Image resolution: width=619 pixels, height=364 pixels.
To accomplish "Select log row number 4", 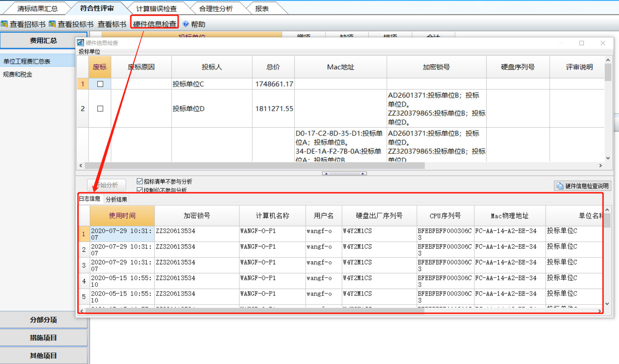I will tap(84, 281).
